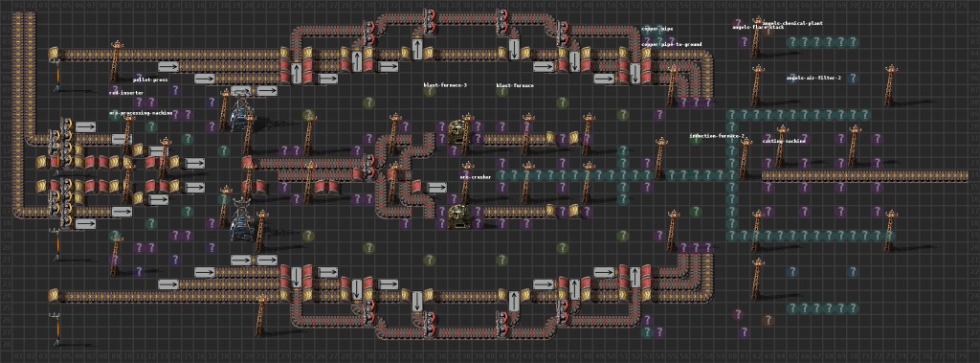Select the blue question-mark icon beside angels-air-filter-2
The width and height of the screenshot is (980, 363).
(853, 79)
